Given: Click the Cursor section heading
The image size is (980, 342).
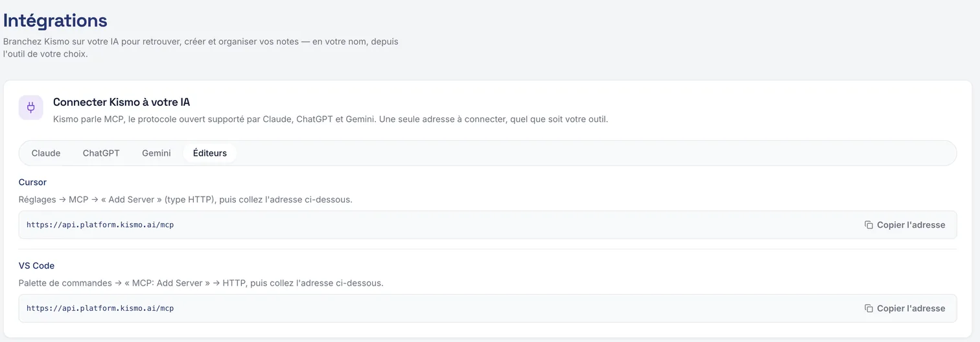Looking at the screenshot, I should point(32,182).
